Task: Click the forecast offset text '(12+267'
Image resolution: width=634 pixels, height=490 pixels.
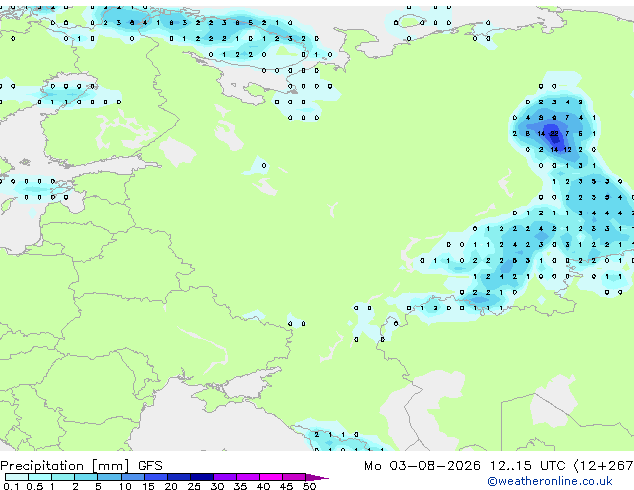Action: (604, 466)
